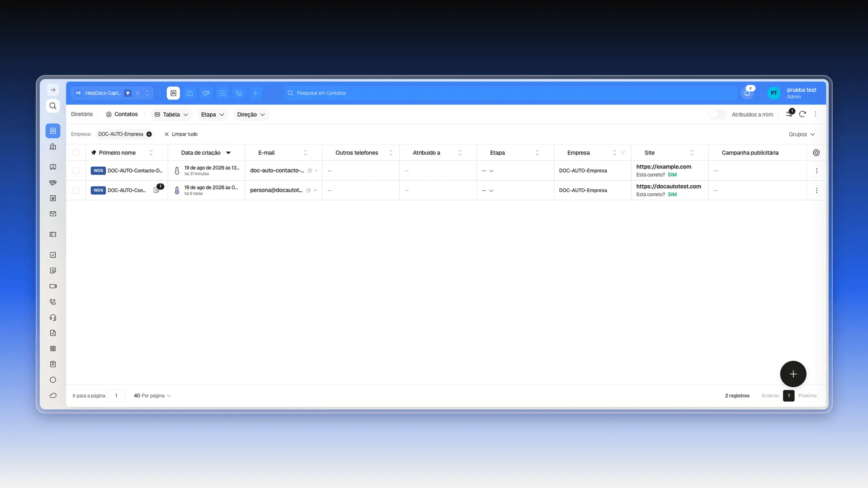Open Etapa dropdown in the example.com row
Screen dimensions: 868x488
point(488,171)
